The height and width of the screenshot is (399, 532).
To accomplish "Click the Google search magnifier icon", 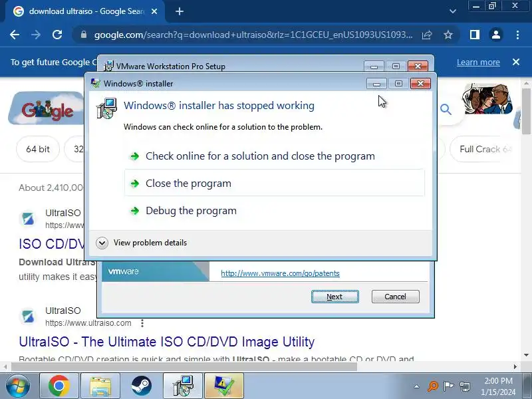I will (446, 109).
